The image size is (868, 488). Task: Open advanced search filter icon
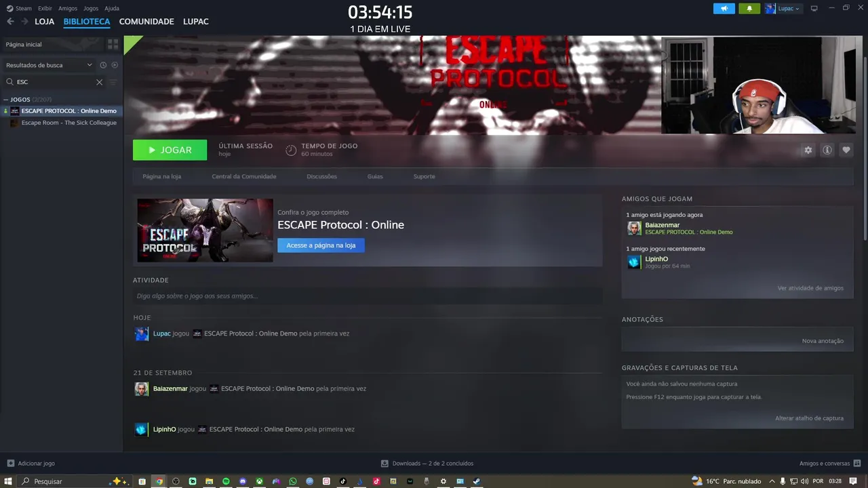pos(113,82)
